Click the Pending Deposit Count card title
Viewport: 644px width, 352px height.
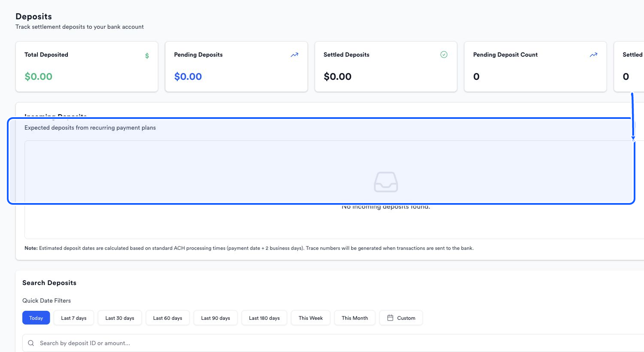point(505,55)
